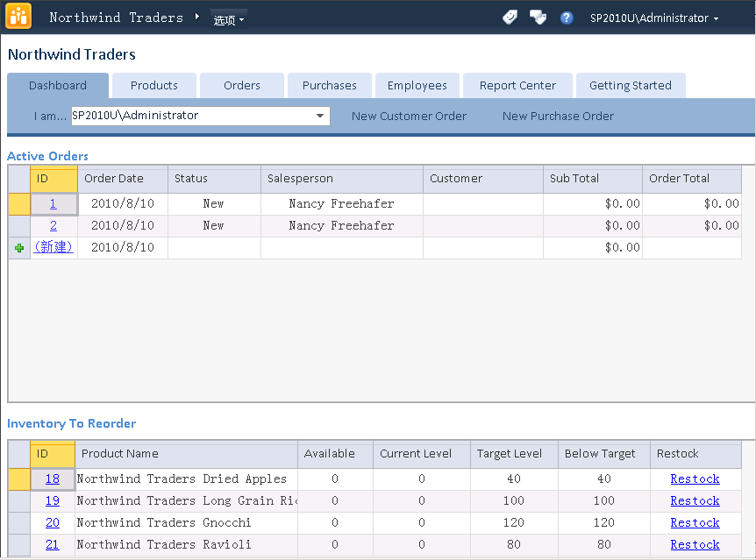Click the Current Level column header
756x560 pixels.
pyautogui.click(x=422, y=454)
